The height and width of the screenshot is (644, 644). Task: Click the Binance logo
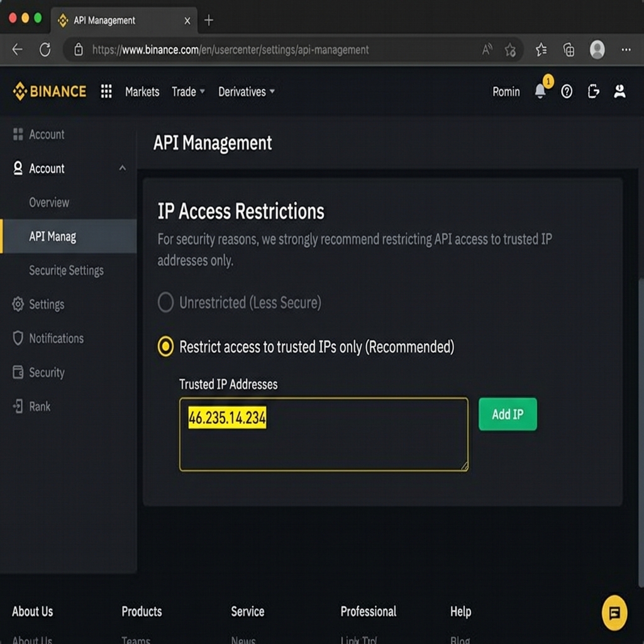(x=50, y=91)
